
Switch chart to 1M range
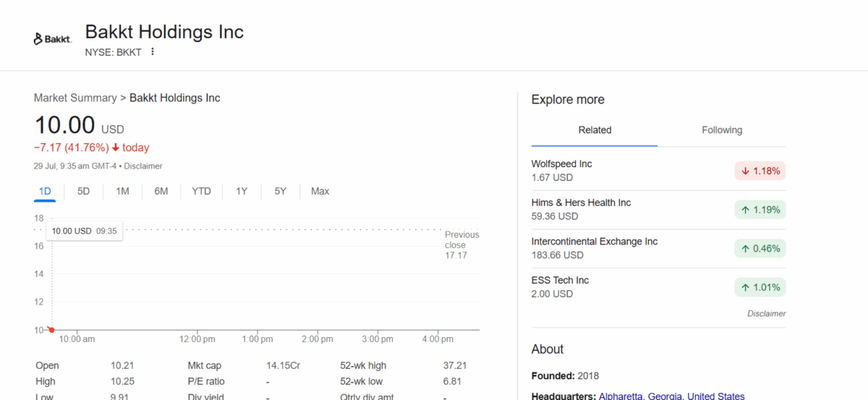pyautogui.click(x=122, y=191)
